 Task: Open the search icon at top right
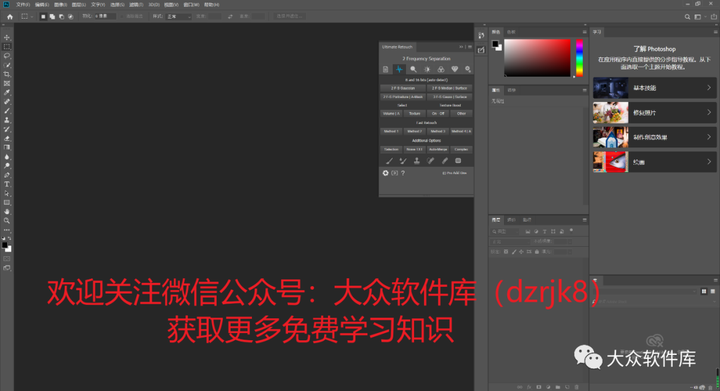click(x=687, y=17)
